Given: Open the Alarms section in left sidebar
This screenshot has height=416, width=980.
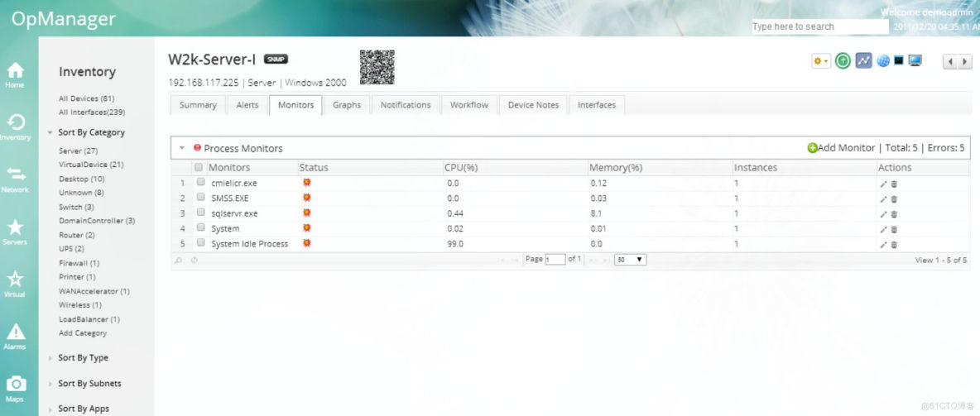Looking at the screenshot, I should coord(16,334).
